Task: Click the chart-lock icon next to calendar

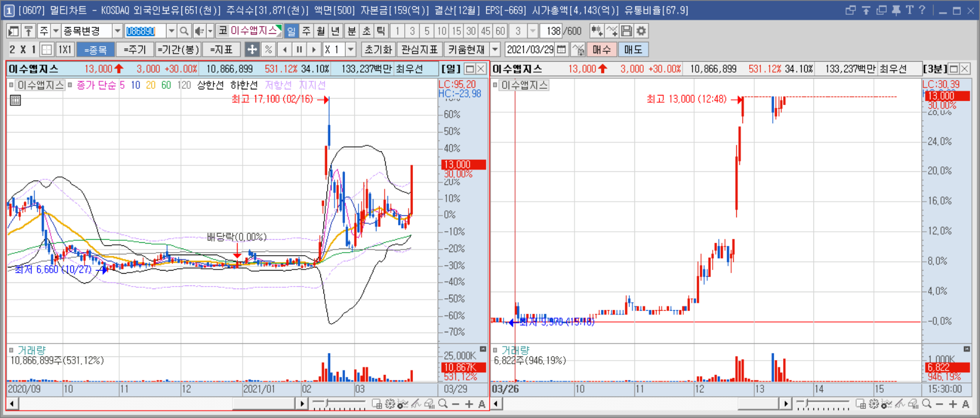Action: (578, 49)
